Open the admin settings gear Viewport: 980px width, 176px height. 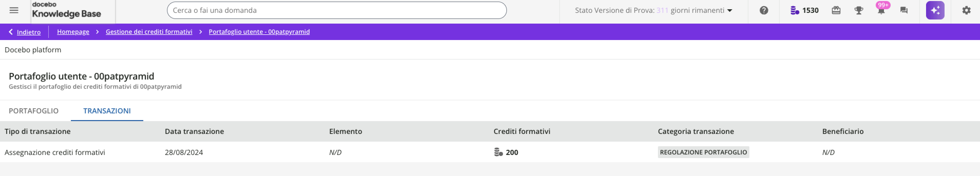click(966, 10)
